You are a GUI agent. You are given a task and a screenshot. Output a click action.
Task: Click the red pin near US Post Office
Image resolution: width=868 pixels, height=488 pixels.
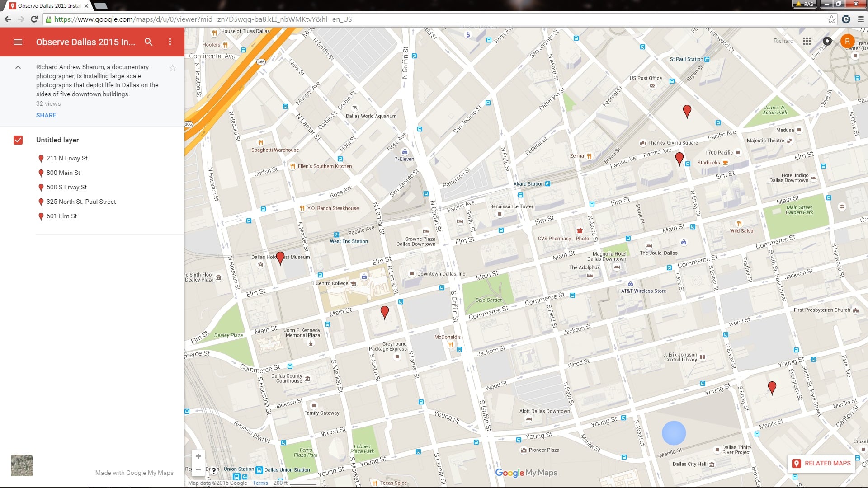687,111
